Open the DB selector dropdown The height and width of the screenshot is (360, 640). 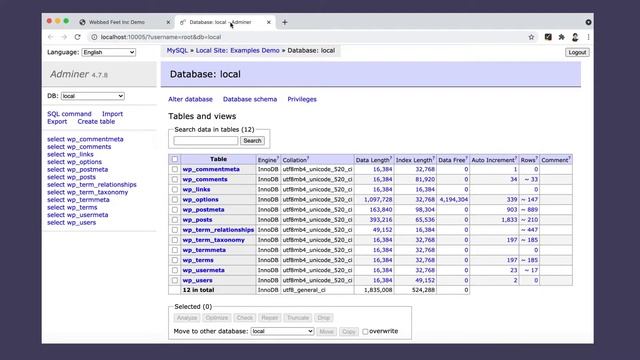click(93, 96)
